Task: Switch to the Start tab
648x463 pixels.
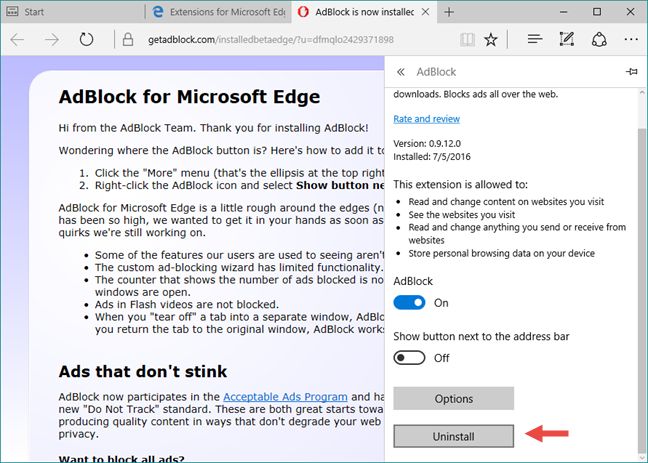Action: [x=73, y=12]
